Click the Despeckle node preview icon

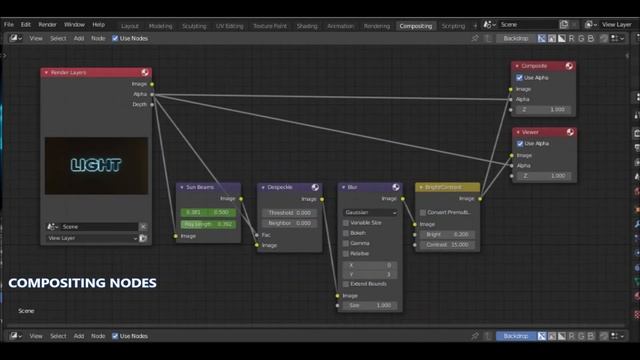coord(315,187)
